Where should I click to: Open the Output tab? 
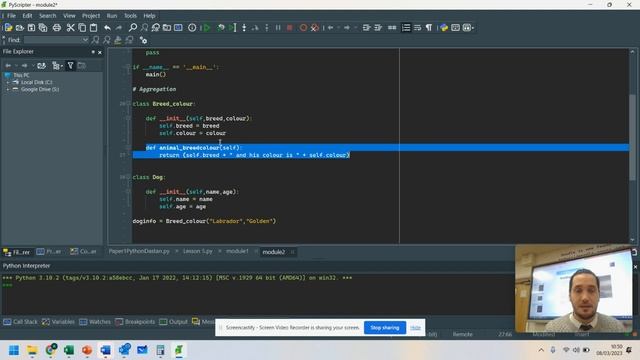(173, 322)
